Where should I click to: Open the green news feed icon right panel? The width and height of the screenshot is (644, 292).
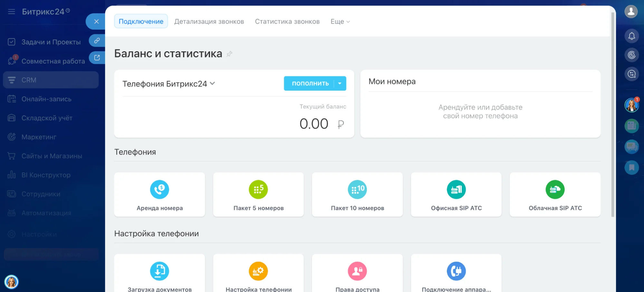(631, 126)
